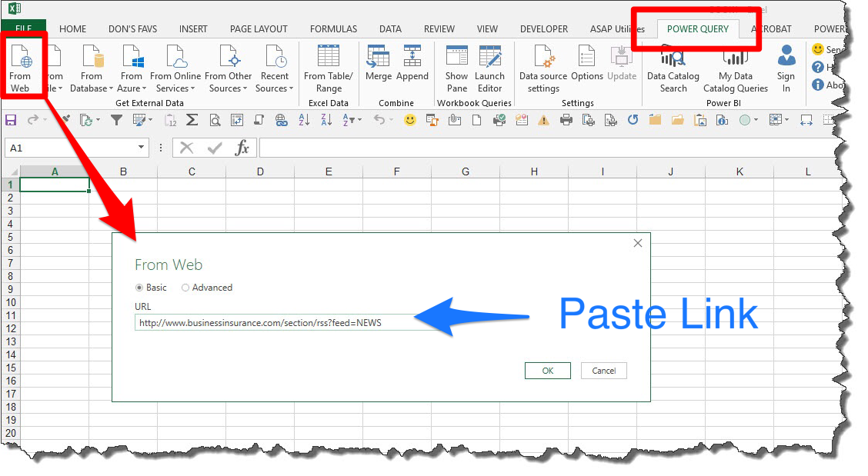Click the Excel application icon
Viewport: 868px width, 476px height.
click(15, 8)
